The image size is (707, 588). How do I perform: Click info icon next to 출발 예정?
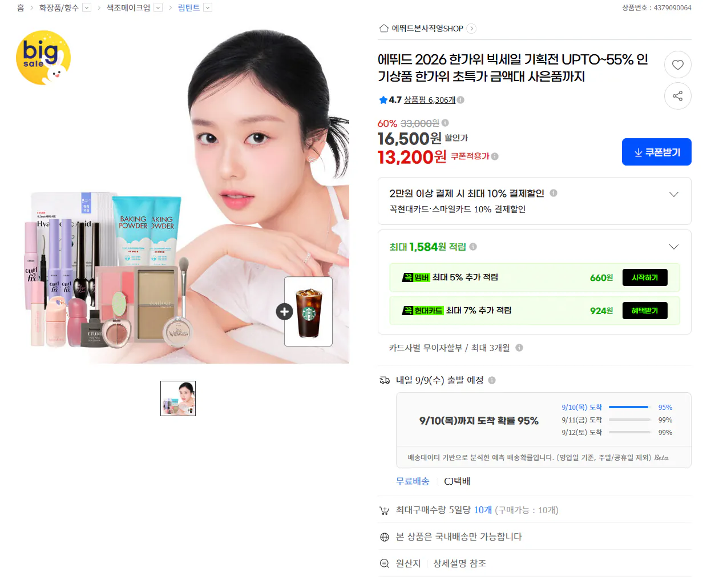[x=492, y=380]
